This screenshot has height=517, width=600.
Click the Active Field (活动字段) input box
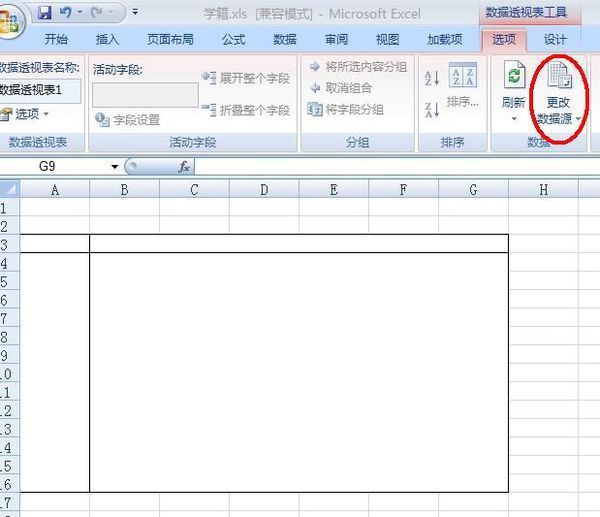pos(145,95)
